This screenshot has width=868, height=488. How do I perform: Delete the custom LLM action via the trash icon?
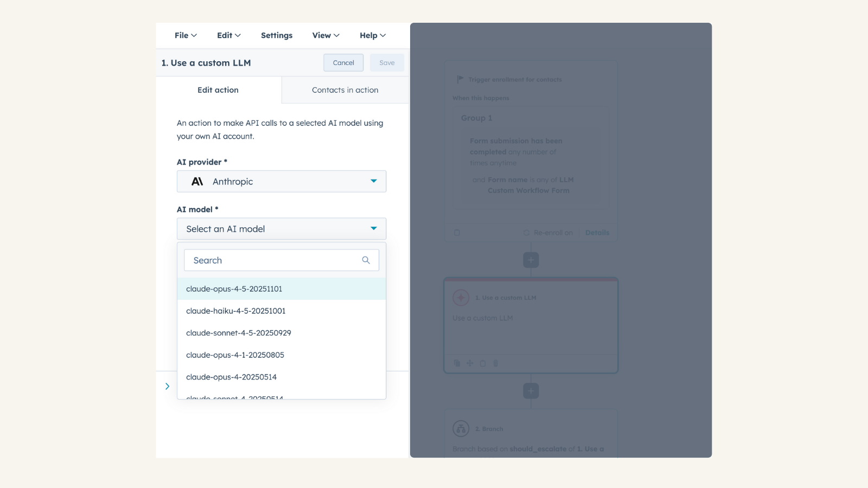495,363
